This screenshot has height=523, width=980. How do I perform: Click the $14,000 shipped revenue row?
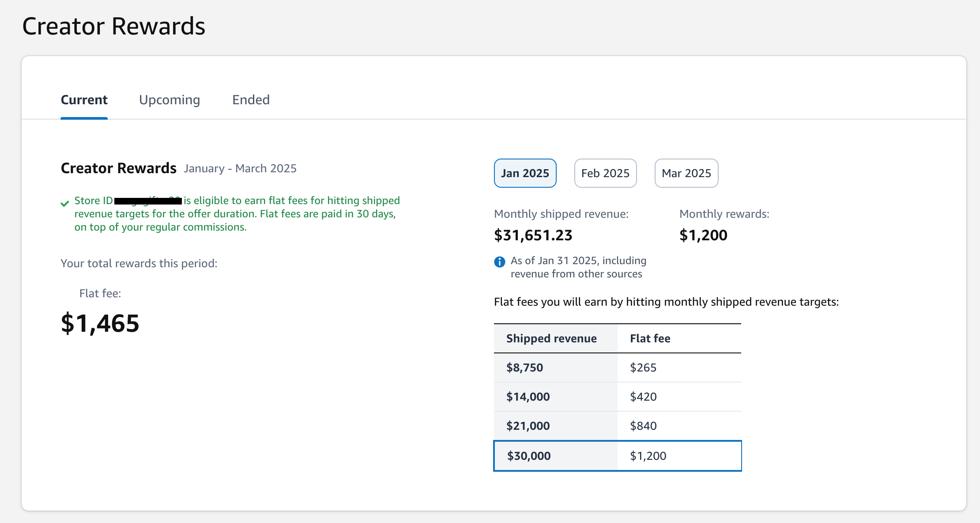click(x=528, y=397)
